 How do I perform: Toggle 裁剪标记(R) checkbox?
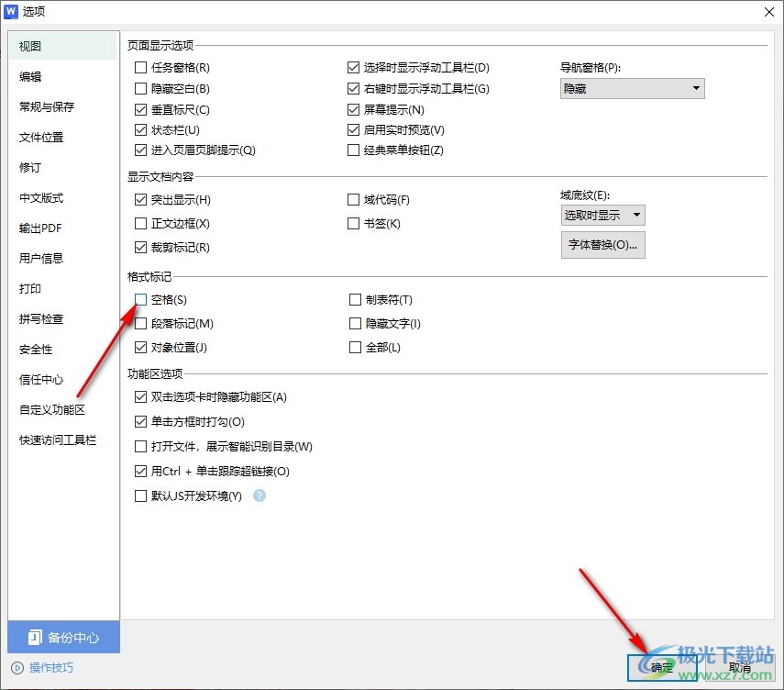click(141, 247)
